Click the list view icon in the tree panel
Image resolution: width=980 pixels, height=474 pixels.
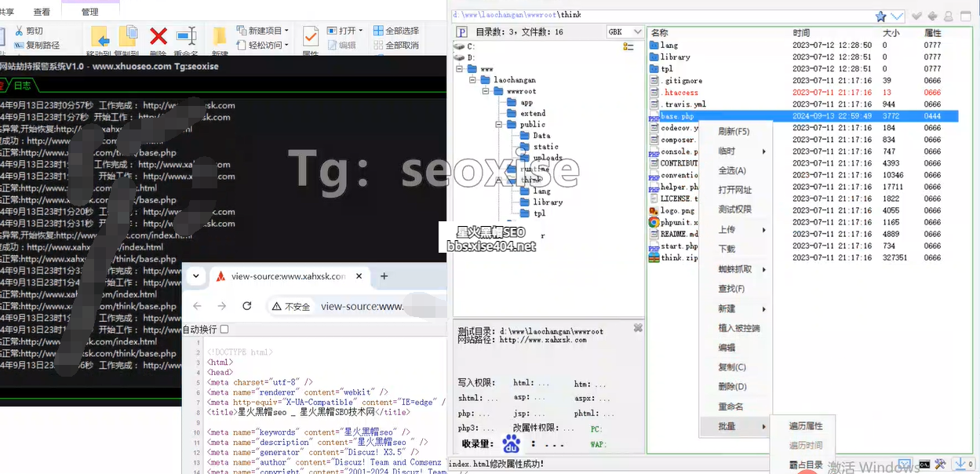click(x=628, y=46)
